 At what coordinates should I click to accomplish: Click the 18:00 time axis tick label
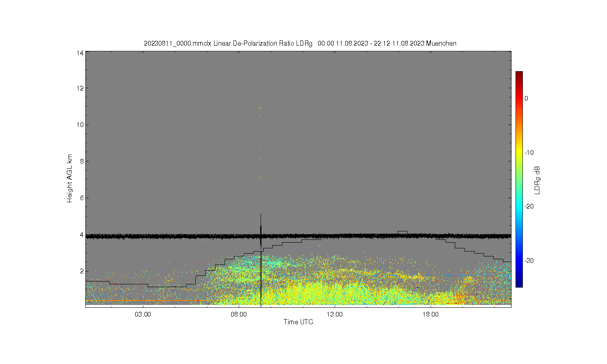tap(431, 314)
